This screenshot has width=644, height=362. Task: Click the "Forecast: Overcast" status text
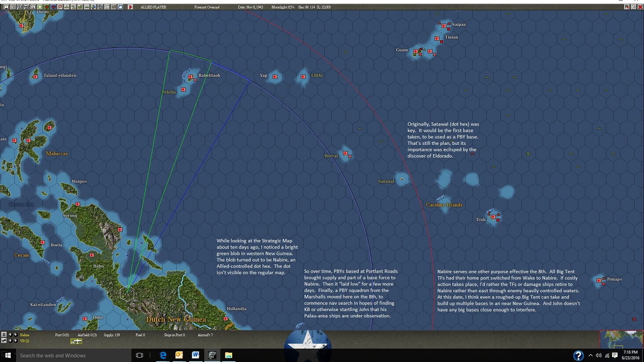point(207,7)
